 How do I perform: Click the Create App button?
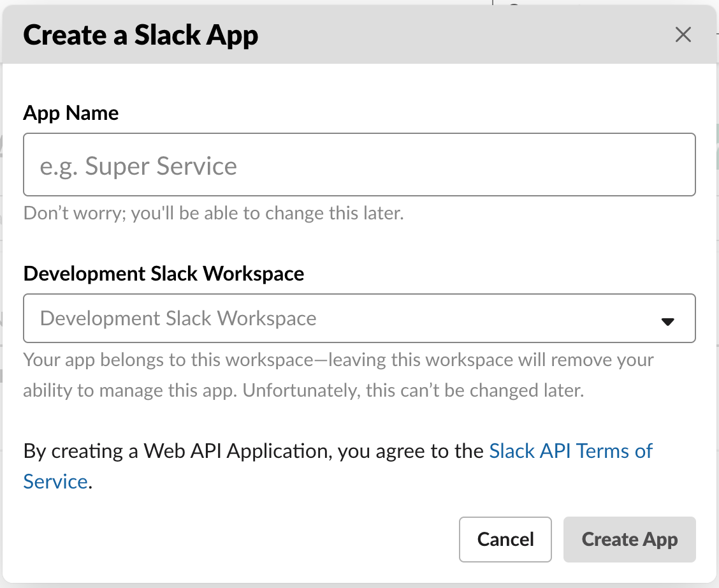[630, 540]
